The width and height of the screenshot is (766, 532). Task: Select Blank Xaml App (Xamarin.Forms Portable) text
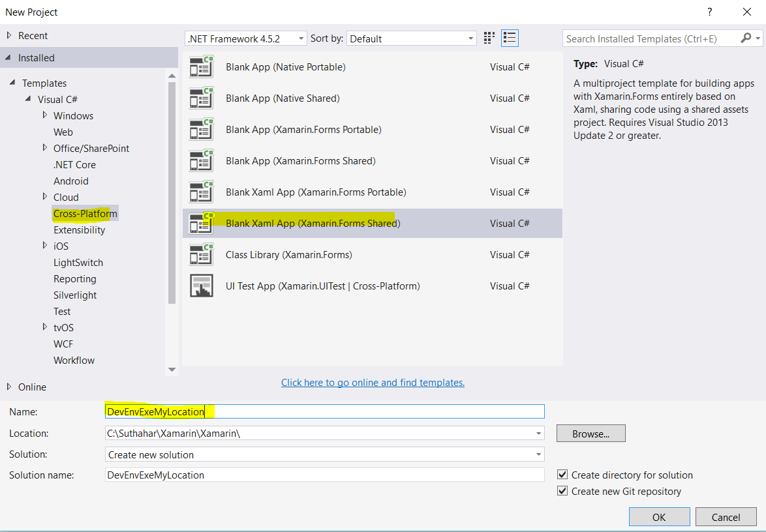click(x=316, y=192)
